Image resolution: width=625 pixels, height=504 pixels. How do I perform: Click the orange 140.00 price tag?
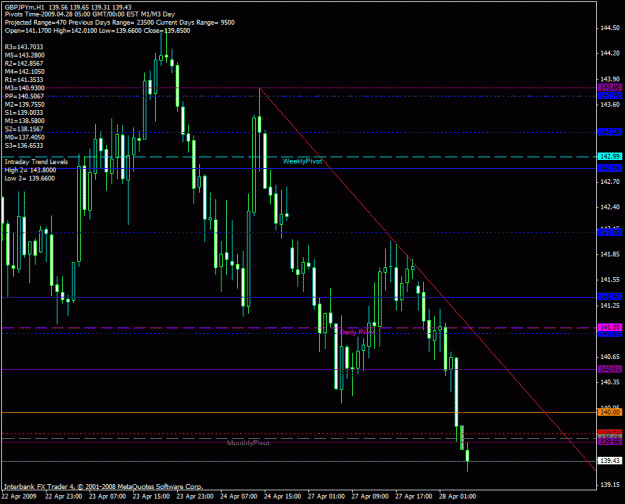(x=610, y=412)
